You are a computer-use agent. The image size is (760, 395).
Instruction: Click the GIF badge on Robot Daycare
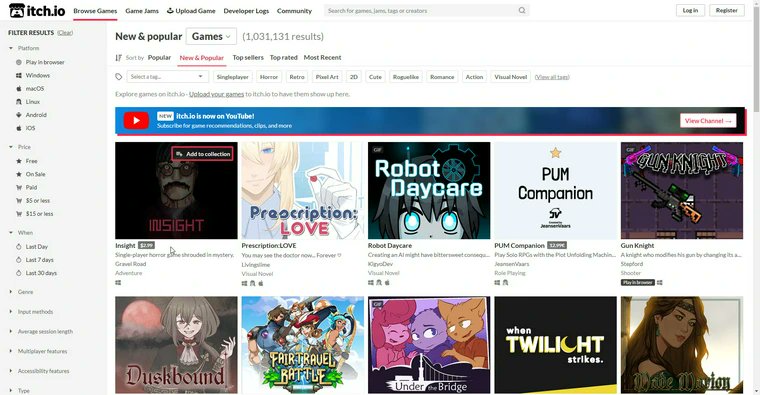tap(377, 150)
